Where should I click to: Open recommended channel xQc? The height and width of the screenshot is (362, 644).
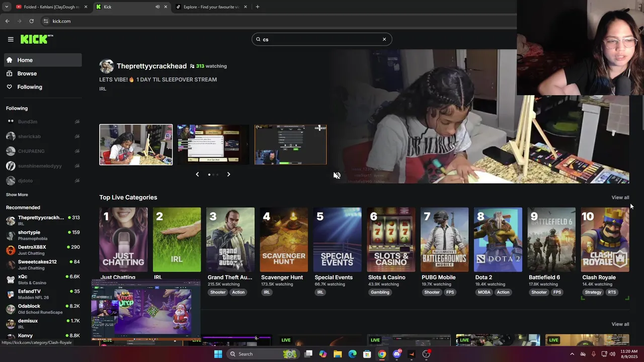(43, 280)
